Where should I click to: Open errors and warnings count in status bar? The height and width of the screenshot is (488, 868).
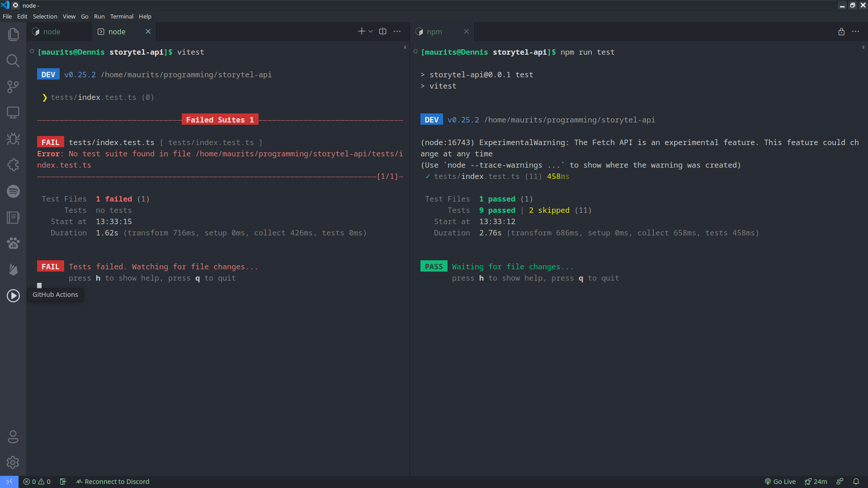37,482
